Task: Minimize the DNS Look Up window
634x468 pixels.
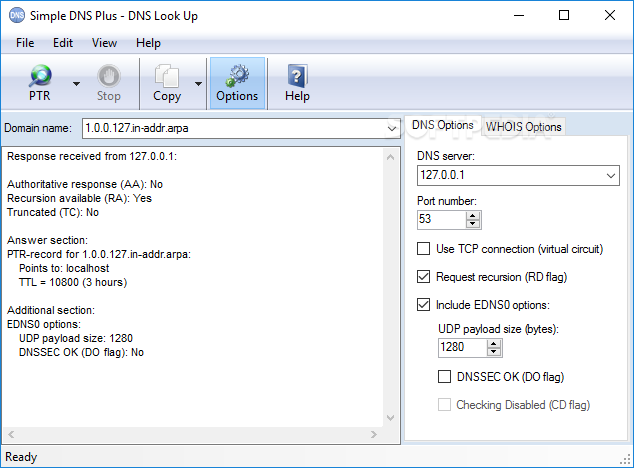Action: [519, 15]
